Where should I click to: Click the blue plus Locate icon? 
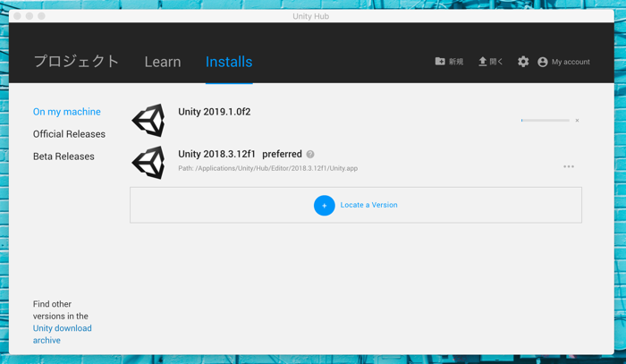pyautogui.click(x=324, y=205)
